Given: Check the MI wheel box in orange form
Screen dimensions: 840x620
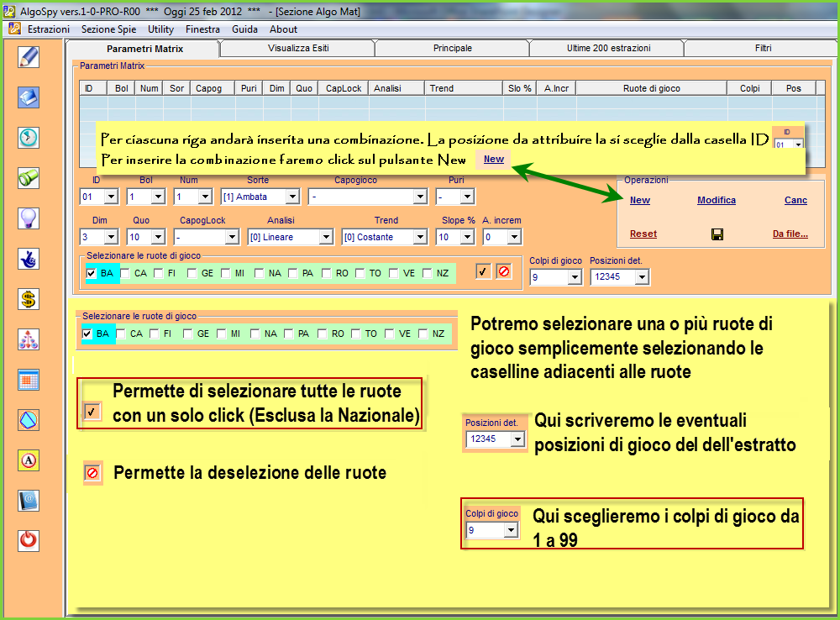Looking at the screenshot, I should click(x=225, y=273).
